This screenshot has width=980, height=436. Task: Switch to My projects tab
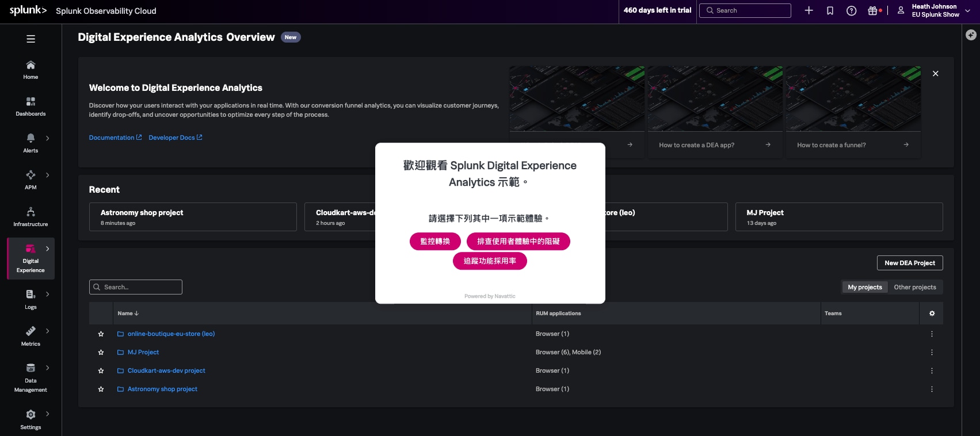pos(865,287)
